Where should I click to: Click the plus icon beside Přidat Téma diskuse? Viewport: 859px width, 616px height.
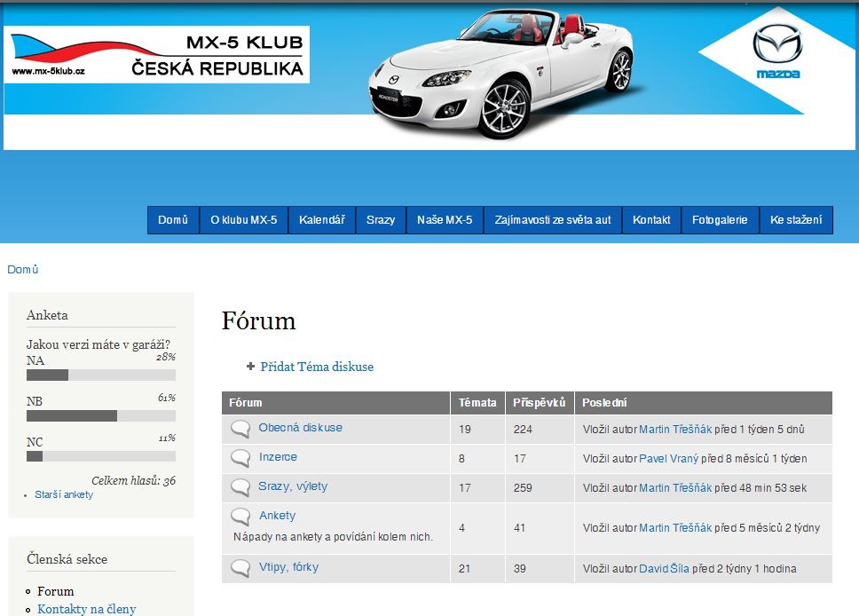pyautogui.click(x=251, y=367)
